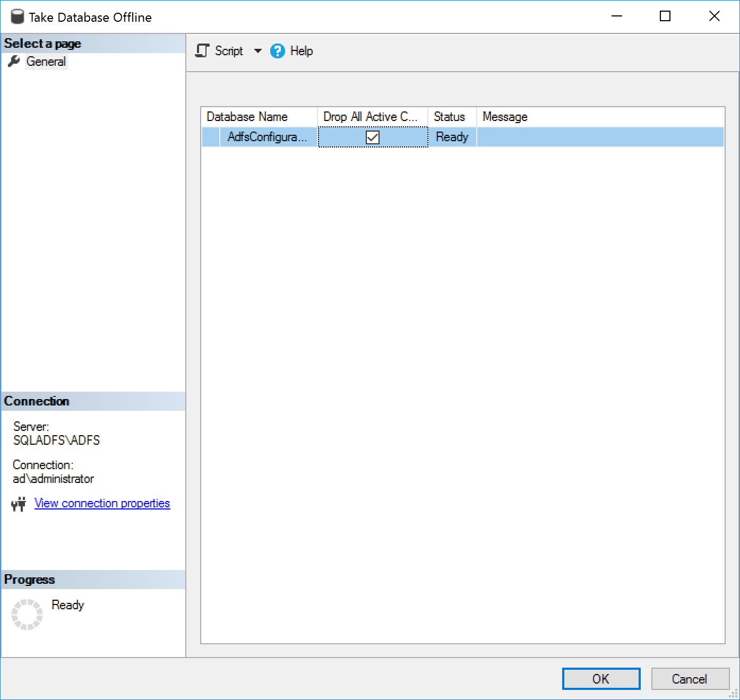
Task: Click the Script toolbar icon
Action: [x=202, y=51]
